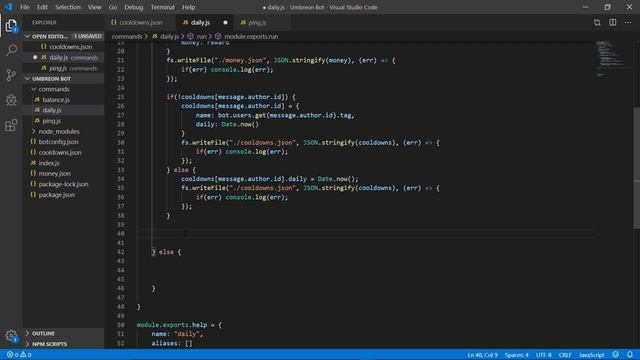Place cursor on empty line 40

[365, 233]
